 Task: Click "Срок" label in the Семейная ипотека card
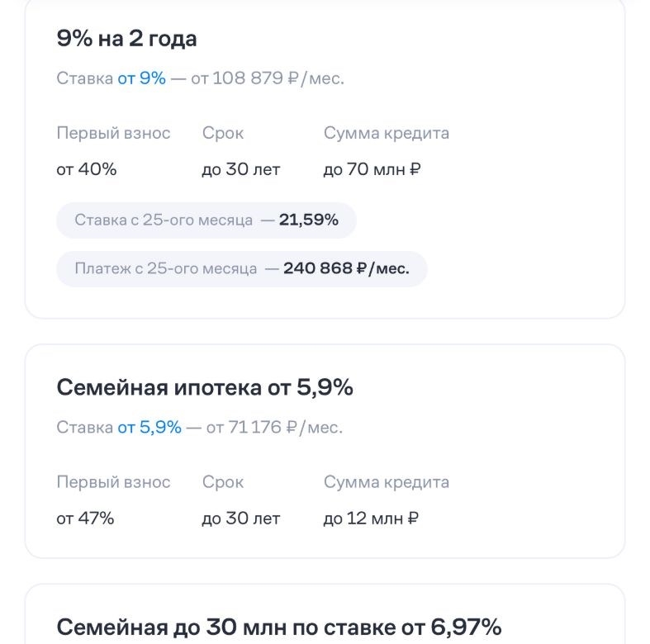(223, 483)
